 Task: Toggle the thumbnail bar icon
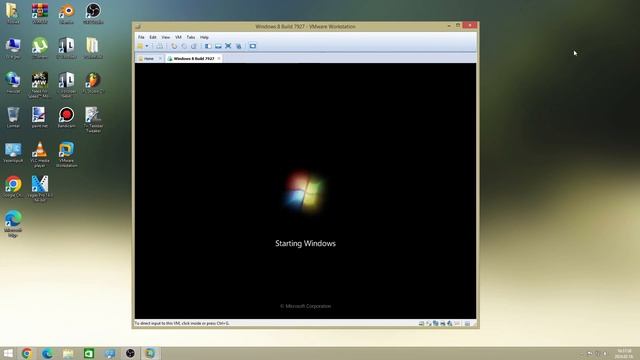point(218,46)
